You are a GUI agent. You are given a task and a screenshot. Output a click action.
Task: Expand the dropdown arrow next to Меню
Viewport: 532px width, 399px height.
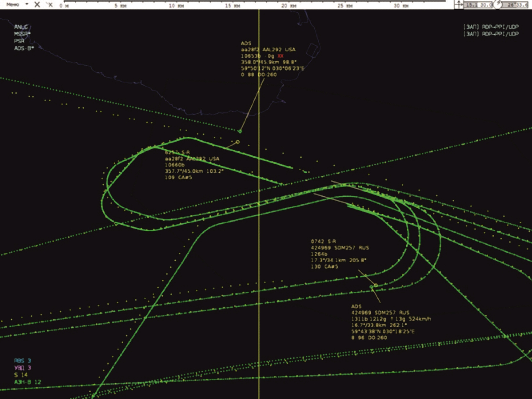(27, 4)
